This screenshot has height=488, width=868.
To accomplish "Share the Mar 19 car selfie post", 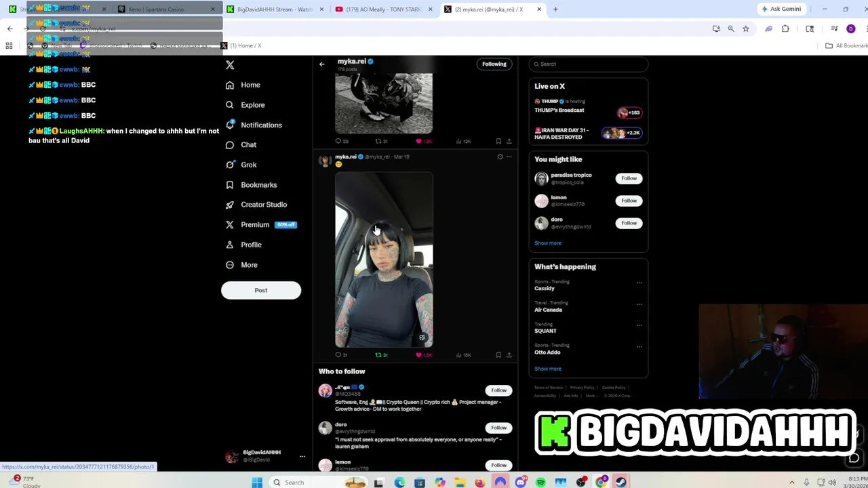I will point(509,354).
